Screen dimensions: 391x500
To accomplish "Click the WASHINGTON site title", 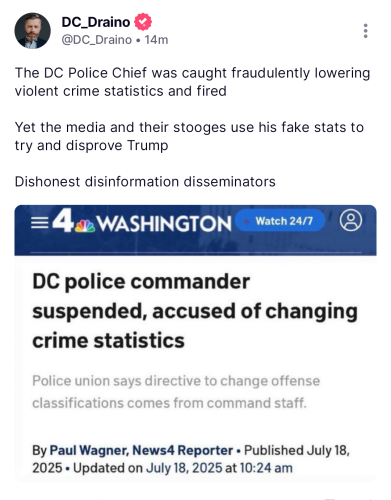I will tap(164, 223).
